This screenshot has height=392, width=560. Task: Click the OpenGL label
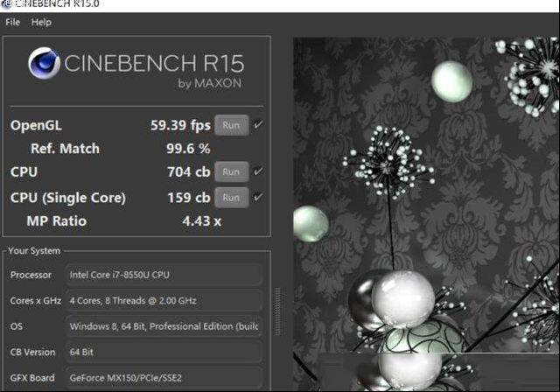[x=36, y=125]
